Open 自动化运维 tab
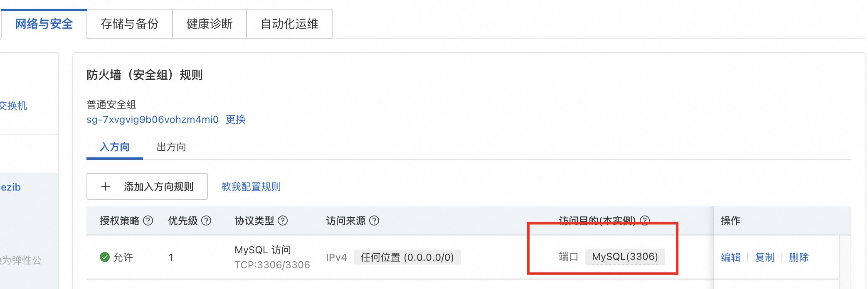The image size is (868, 289). click(289, 24)
